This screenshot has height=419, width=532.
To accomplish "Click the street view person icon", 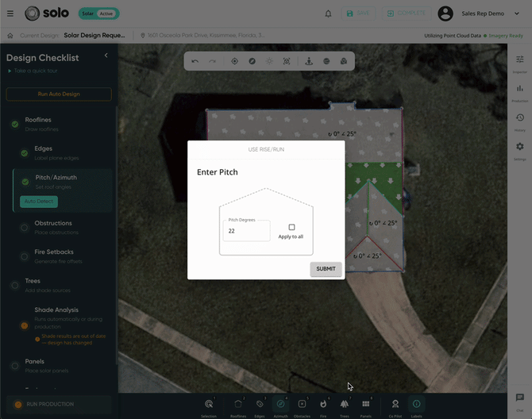I will point(309,61).
